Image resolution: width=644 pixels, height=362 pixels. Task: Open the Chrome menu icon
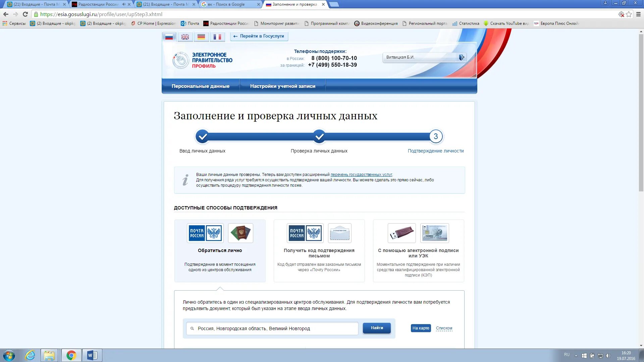coord(638,14)
